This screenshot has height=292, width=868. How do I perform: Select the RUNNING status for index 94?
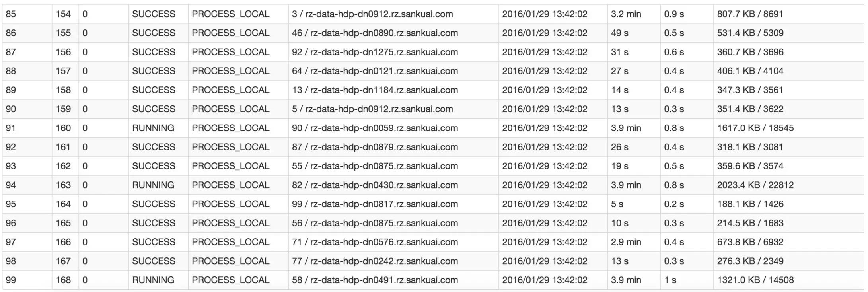coord(158,185)
